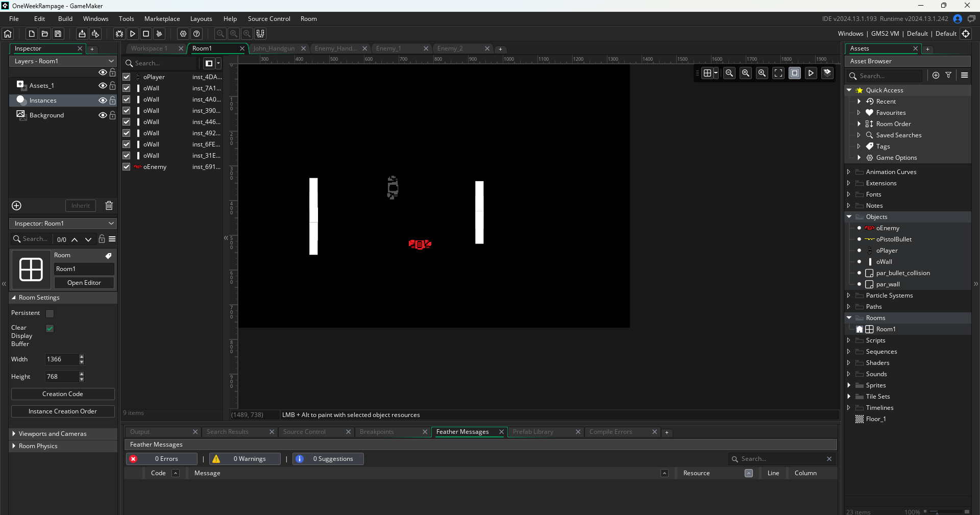Screen dimensions: 980x515
Task: Toggle the room grid icon in canvas toolbar
Action: tap(707, 73)
